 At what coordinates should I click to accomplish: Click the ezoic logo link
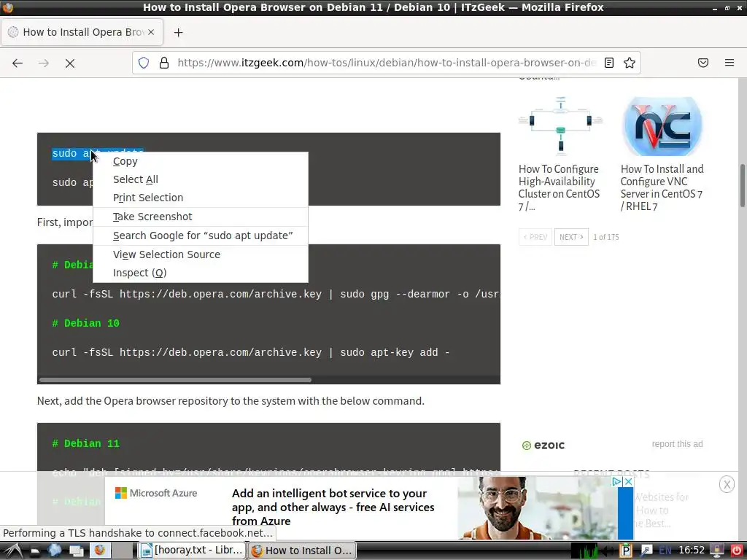[x=543, y=446]
